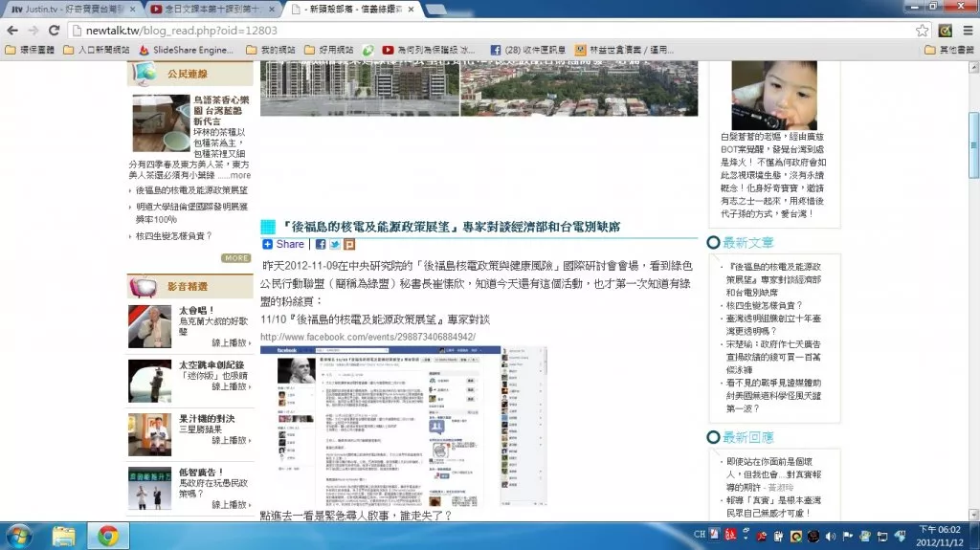Open 看不見的戰爭 article in 最新文章
This screenshot has height=550, width=980.
point(773,396)
